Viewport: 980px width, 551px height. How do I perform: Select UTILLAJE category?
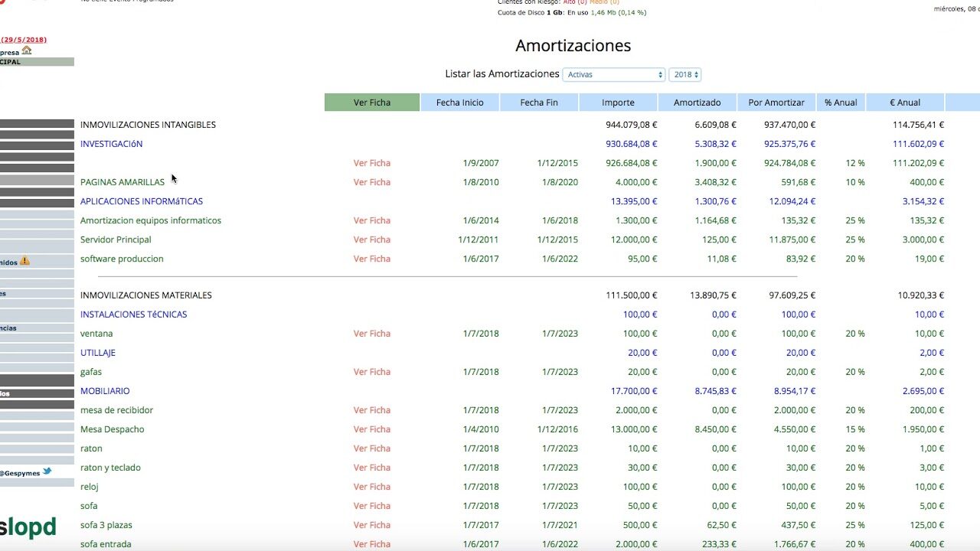click(x=98, y=353)
